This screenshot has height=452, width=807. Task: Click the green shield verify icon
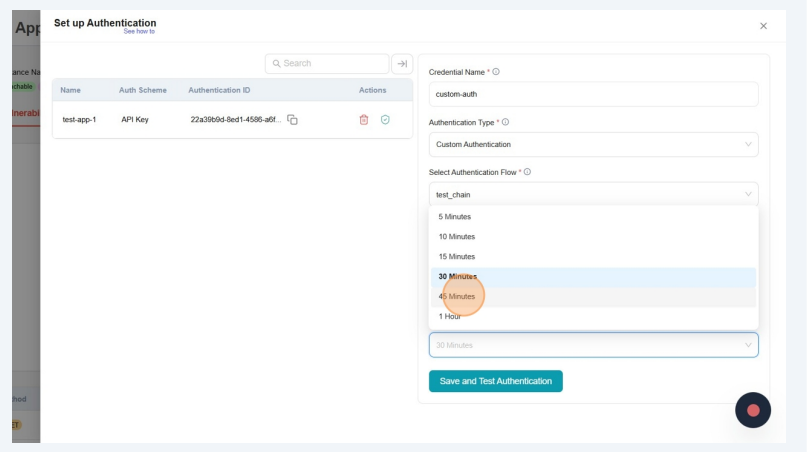click(x=385, y=120)
